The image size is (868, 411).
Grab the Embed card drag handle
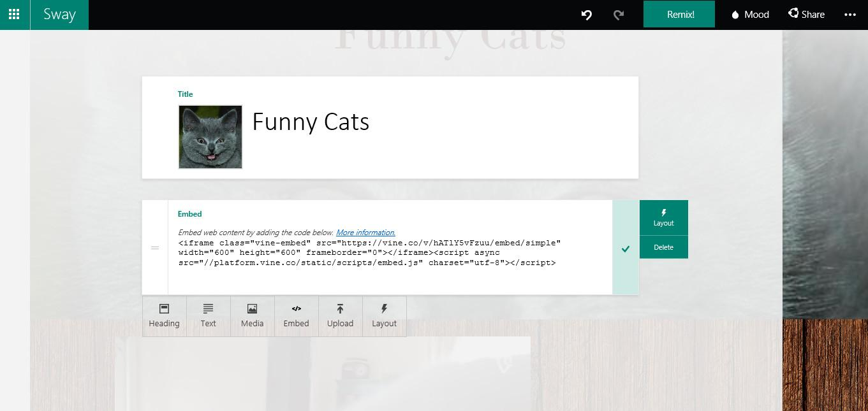155,248
